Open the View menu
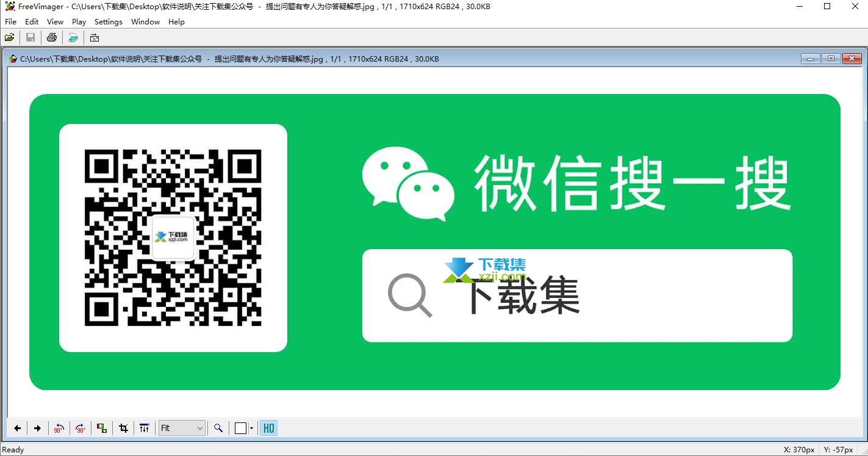Screen dimensions: 868x456 click(x=55, y=21)
